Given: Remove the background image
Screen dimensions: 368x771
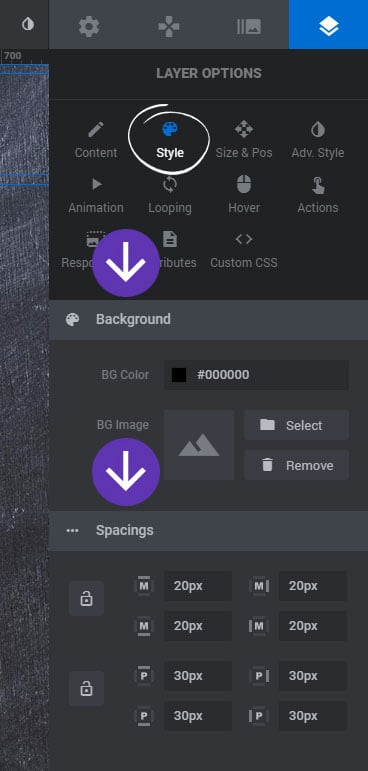Looking at the screenshot, I should pyautogui.click(x=297, y=465).
